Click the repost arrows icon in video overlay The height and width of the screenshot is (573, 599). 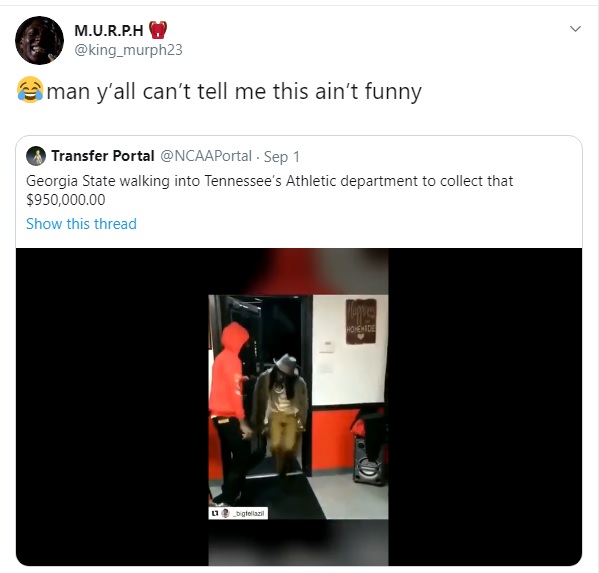tap(215, 513)
